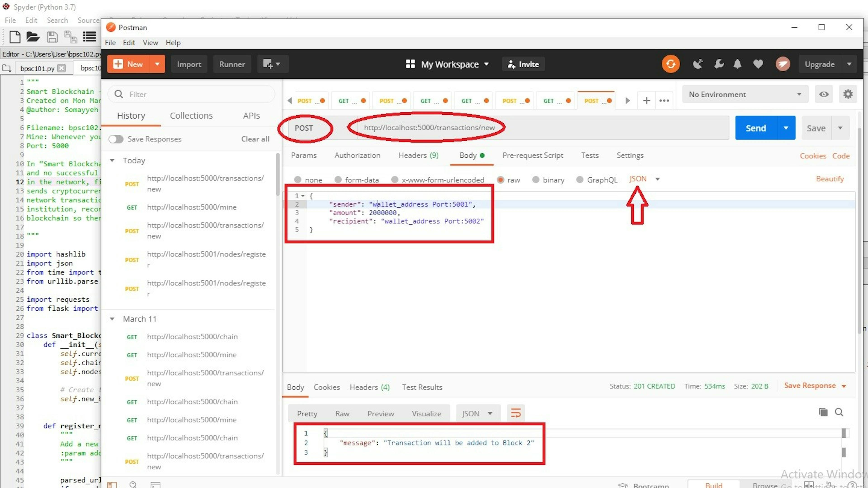Screen dimensions: 868x488
Task: Toggle the Save Responses switch
Action: pyautogui.click(x=116, y=139)
